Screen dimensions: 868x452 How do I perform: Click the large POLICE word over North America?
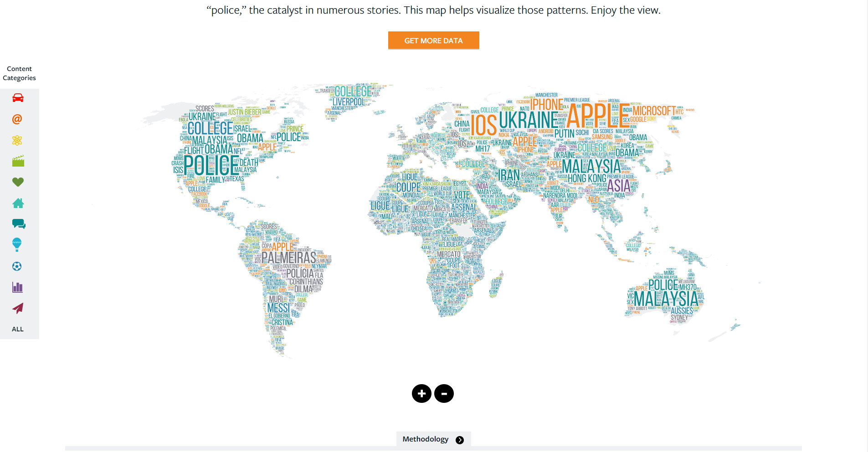pyautogui.click(x=212, y=166)
